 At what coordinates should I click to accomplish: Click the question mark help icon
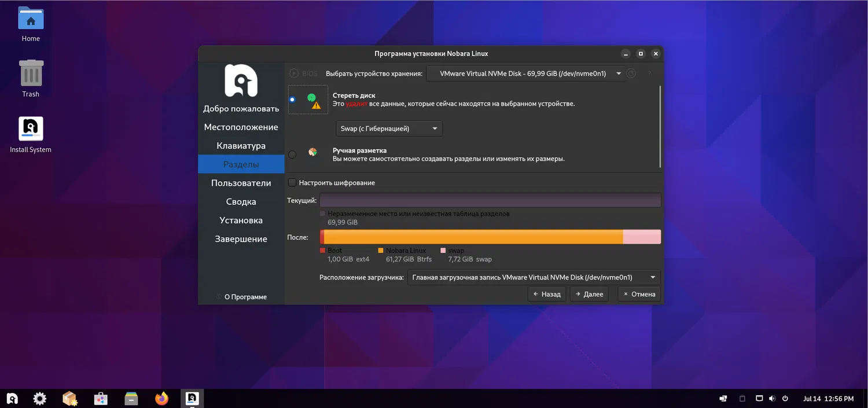(649, 73)
